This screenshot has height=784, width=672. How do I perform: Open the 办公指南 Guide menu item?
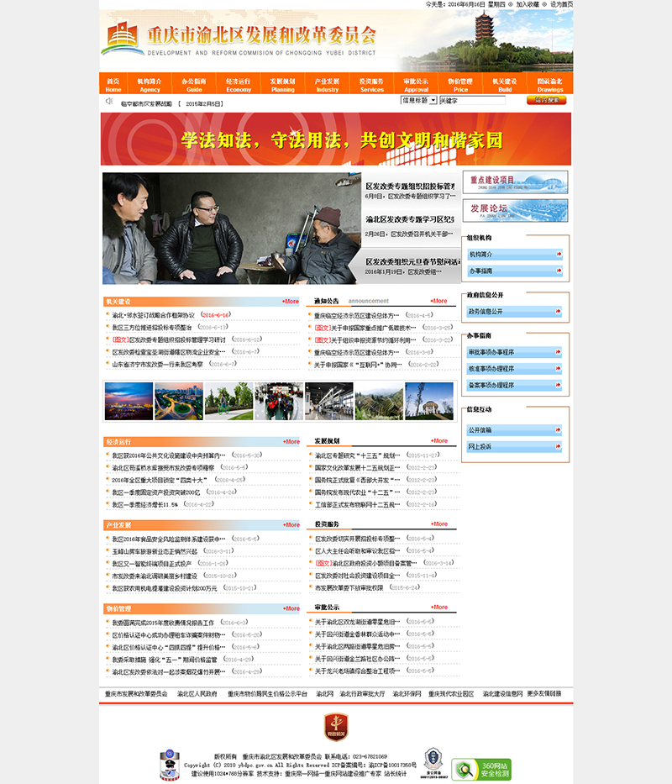point(194,85)
